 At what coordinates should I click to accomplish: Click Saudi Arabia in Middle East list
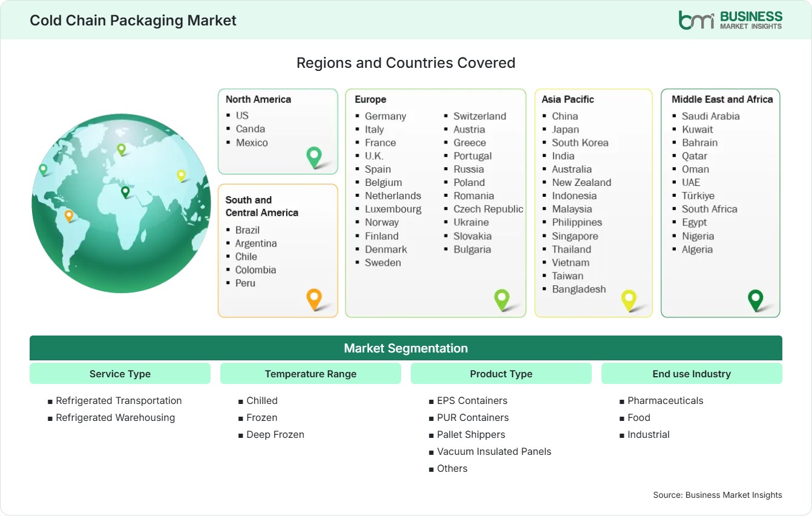pos(711,116)
